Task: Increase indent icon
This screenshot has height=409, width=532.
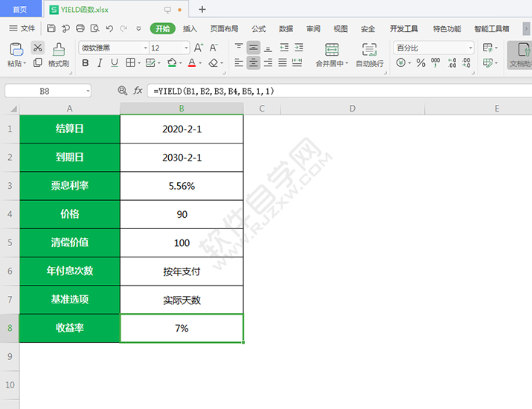Action: click(299, 48)
